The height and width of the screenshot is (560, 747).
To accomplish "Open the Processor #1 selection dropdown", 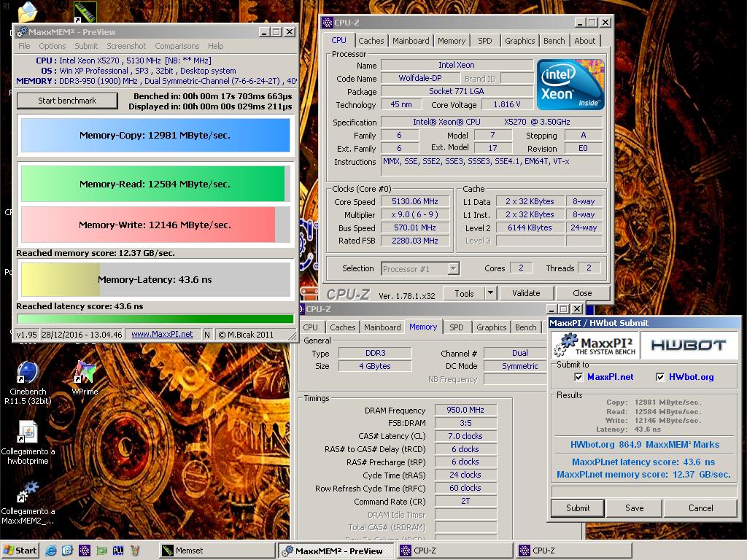I will (454, 268).
